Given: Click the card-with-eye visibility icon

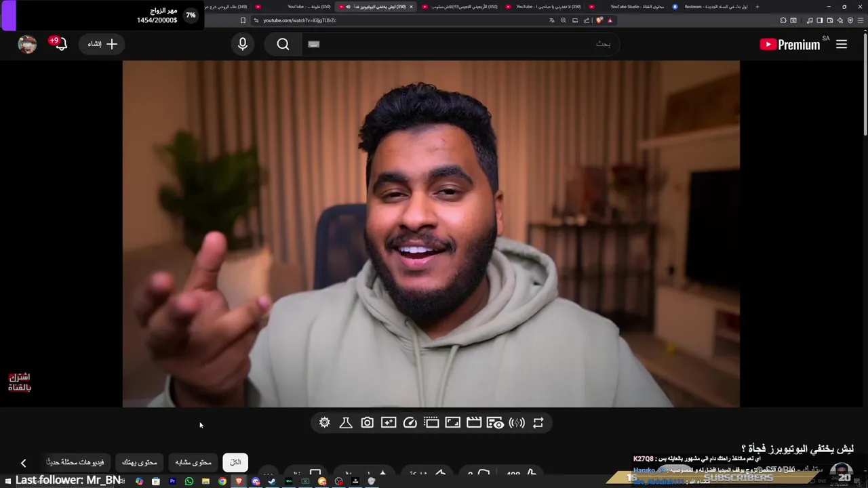Looking at the screenshot, I should 495,422.
